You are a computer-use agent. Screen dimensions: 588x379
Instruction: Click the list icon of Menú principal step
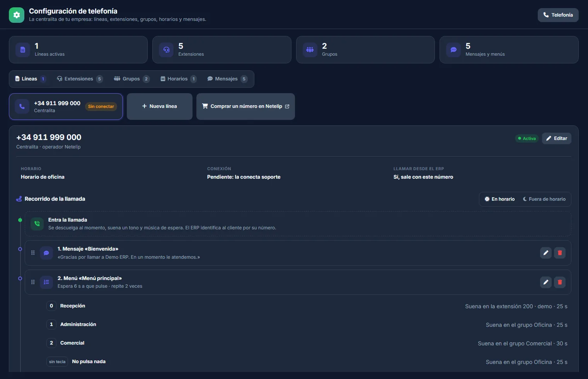46,282
